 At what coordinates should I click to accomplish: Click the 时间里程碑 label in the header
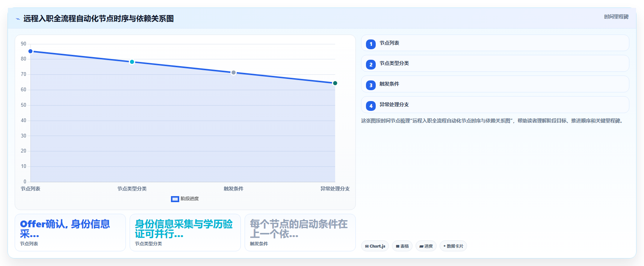click(x=616, y=17)
